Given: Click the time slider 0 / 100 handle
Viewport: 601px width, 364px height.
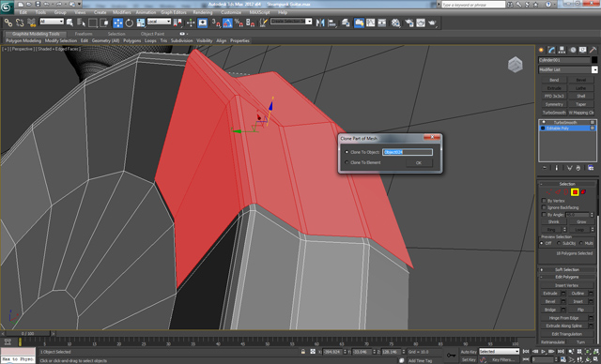Looking at the screenshot, I should pyautogui.click(x=27, y=333).
